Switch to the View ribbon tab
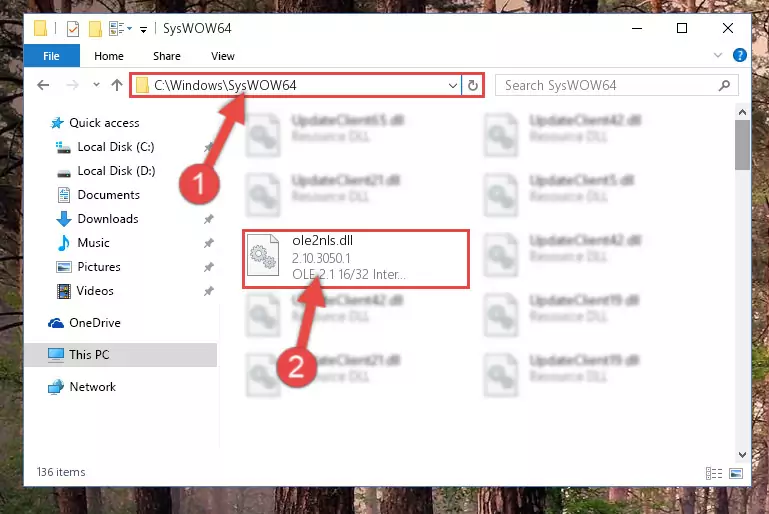 (223, 56)
